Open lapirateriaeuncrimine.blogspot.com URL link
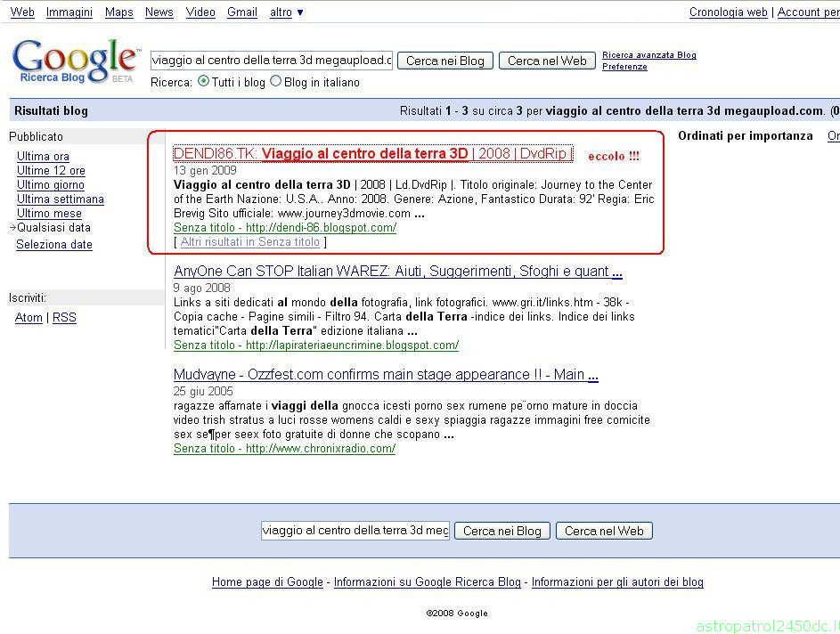 [x=316, y=345]
